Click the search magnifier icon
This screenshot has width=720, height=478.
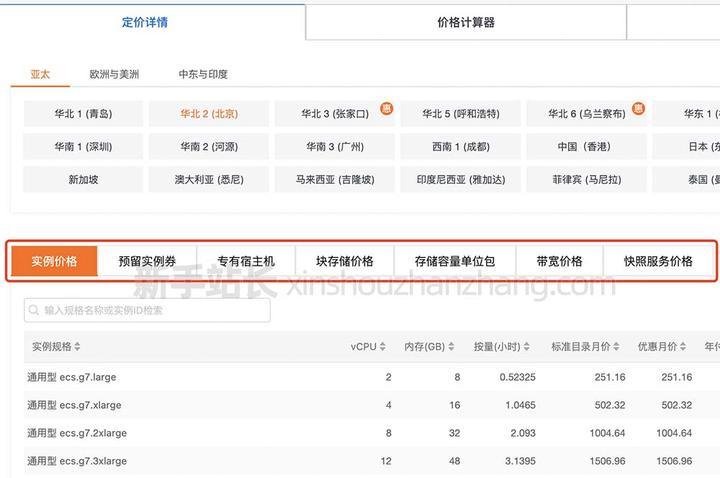(34, 310)
